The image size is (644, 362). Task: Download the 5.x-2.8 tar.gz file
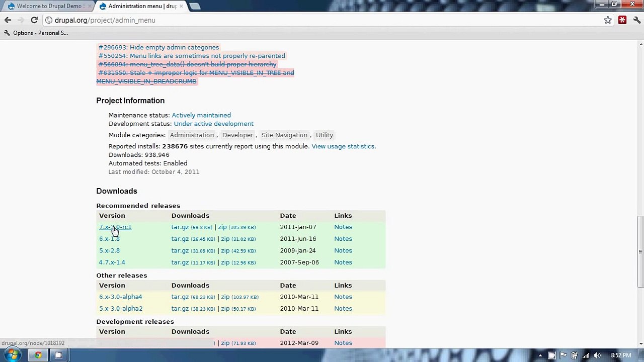(180, 250)
